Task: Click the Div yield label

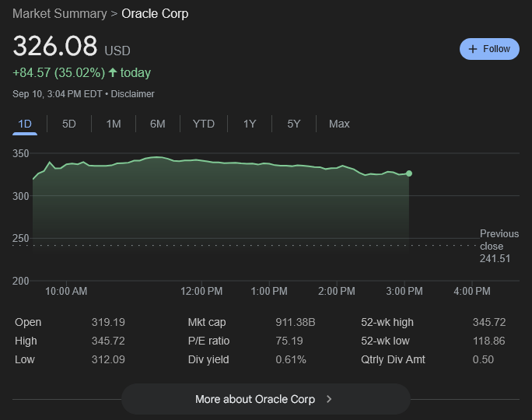Action: coord(208,359)
